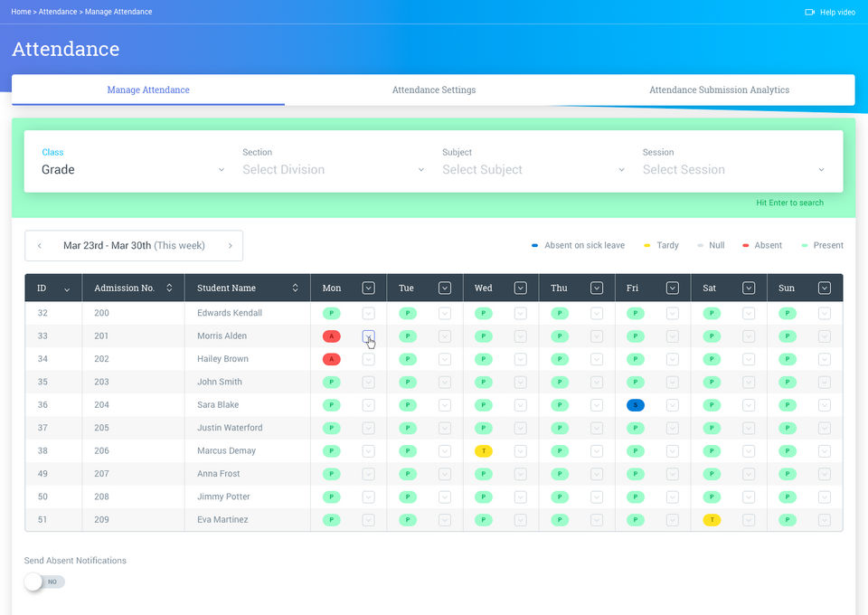Expand the Monday column header dropdown
Image resolution: width=868 pixels, height=615 pixels.
[x=368, y=289]
